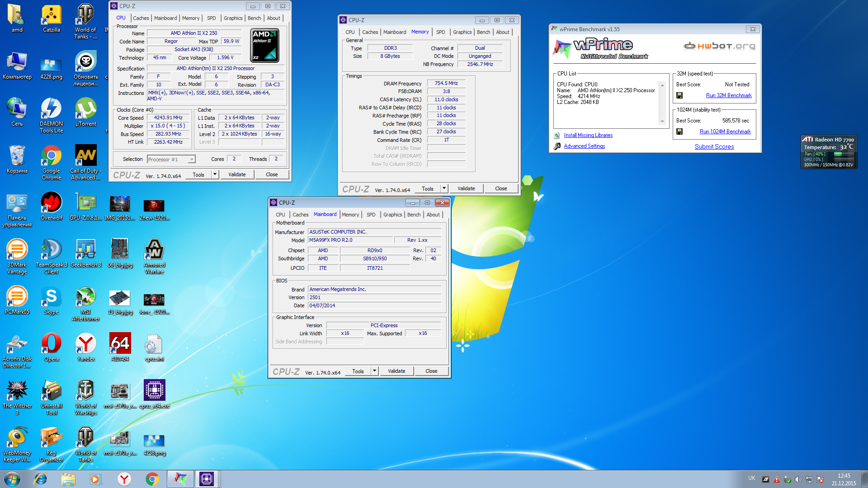The image size is (868, 488).
Task: Open Opera browser shortcut
Action: pyautogui.click(x=52, y=347)
